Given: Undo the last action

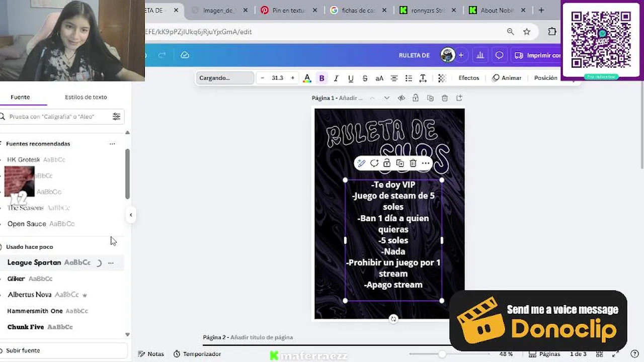Looking at the screenshot, I should tap(145, 55).
